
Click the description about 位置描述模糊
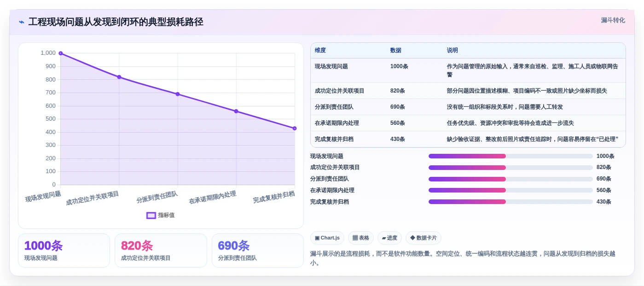point(527,91)
